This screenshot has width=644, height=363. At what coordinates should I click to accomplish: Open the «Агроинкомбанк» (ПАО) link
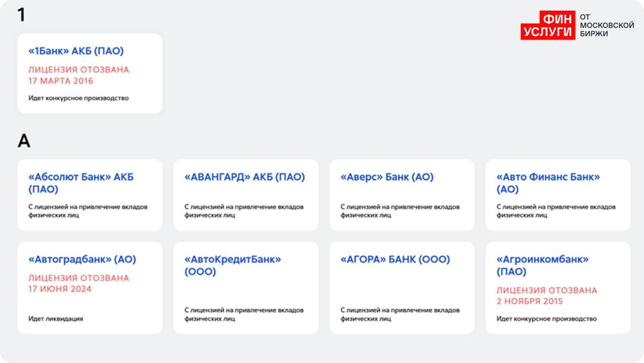[x=542, y=265]
